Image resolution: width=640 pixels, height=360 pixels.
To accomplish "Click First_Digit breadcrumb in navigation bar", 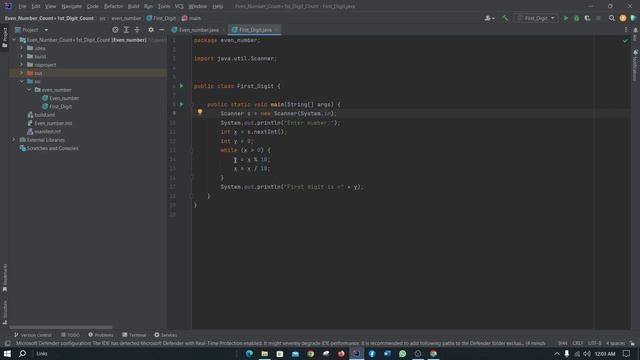I will click(161, 18).
